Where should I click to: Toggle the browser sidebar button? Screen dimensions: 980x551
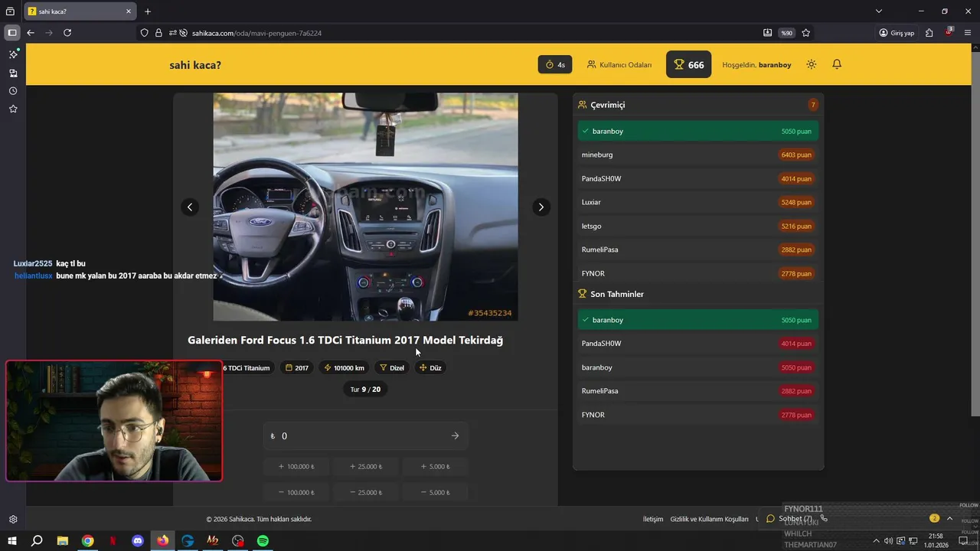[12, 33]
